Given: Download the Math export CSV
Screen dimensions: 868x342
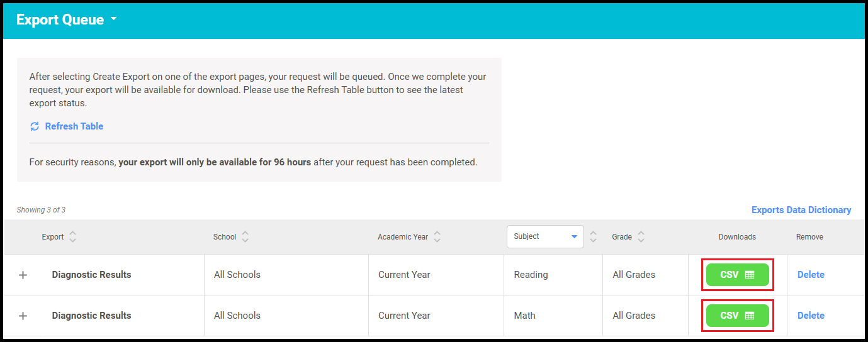Looking at the screenshot, I should (737, 316).
